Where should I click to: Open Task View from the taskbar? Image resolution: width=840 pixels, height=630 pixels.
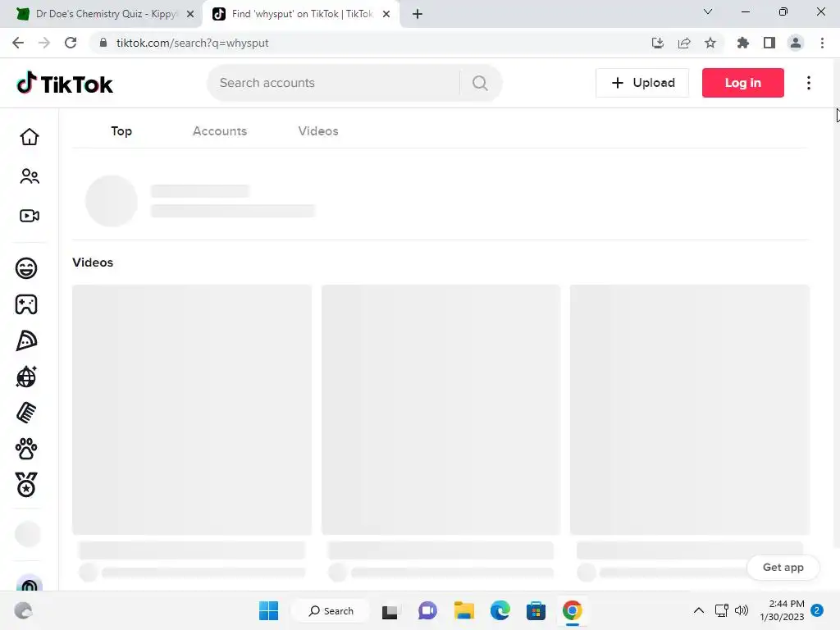[x=390, y=610]
